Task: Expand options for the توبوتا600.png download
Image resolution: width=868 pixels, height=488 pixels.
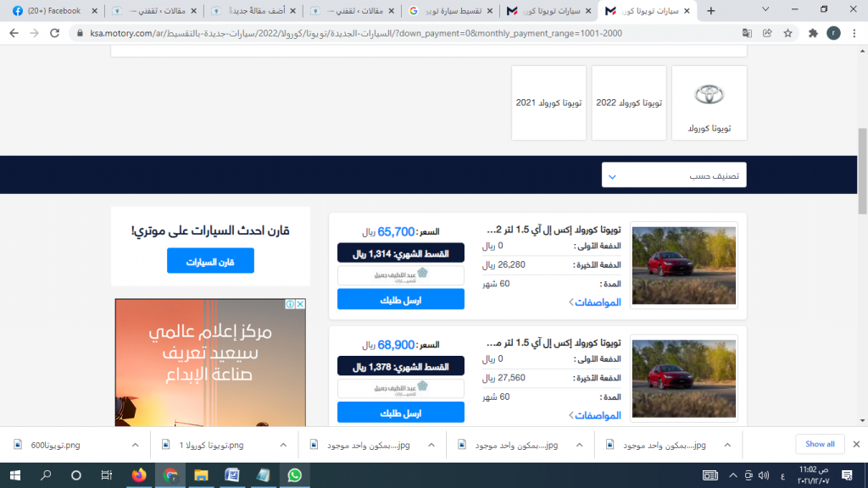Action: click(135, 445)
